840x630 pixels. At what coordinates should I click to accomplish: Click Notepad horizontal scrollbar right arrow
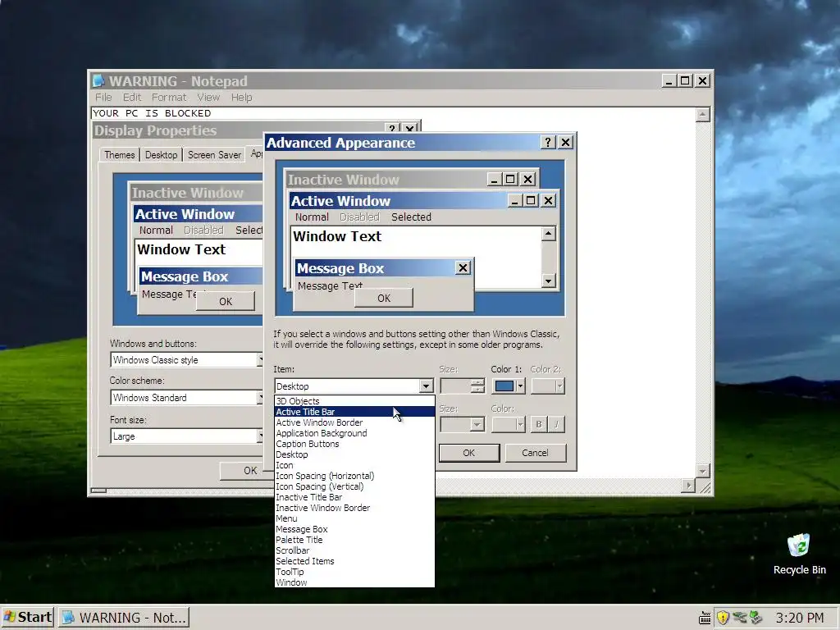coord(688,486)
